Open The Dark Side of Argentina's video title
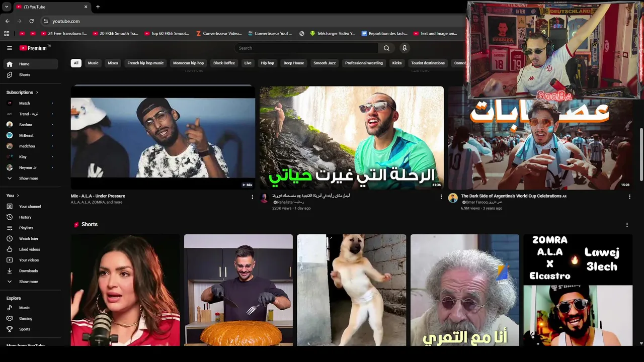The image size is (644, 362). pos(511,196)
